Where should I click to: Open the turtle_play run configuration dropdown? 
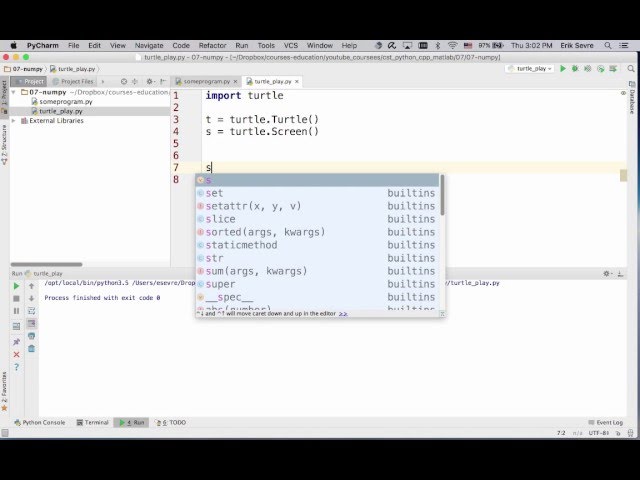(531, 69)
